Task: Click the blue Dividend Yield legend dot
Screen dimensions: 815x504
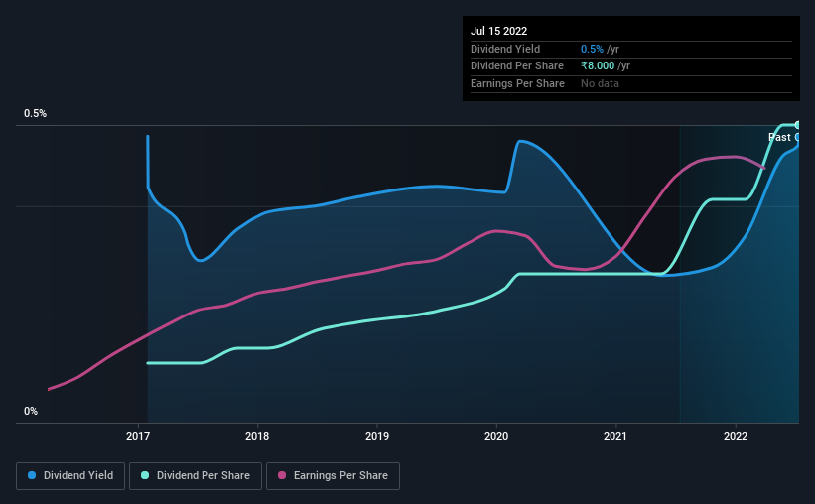Action: point(32,475)
